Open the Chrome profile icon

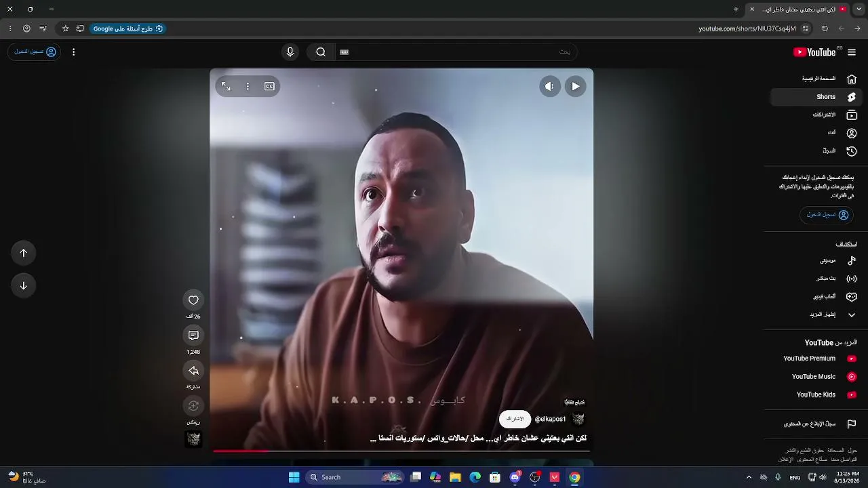click(26, 28)
